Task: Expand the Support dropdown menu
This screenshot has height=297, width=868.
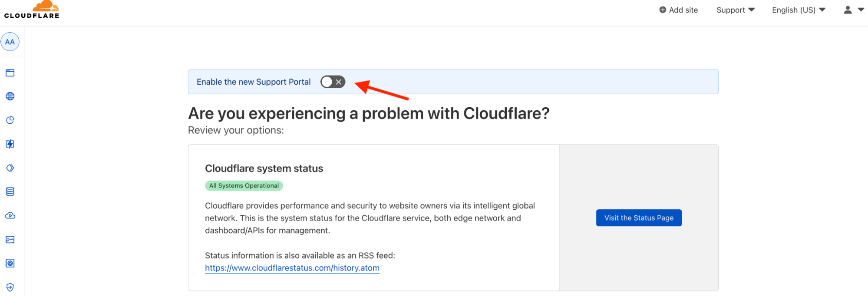Action: (735, 10)
